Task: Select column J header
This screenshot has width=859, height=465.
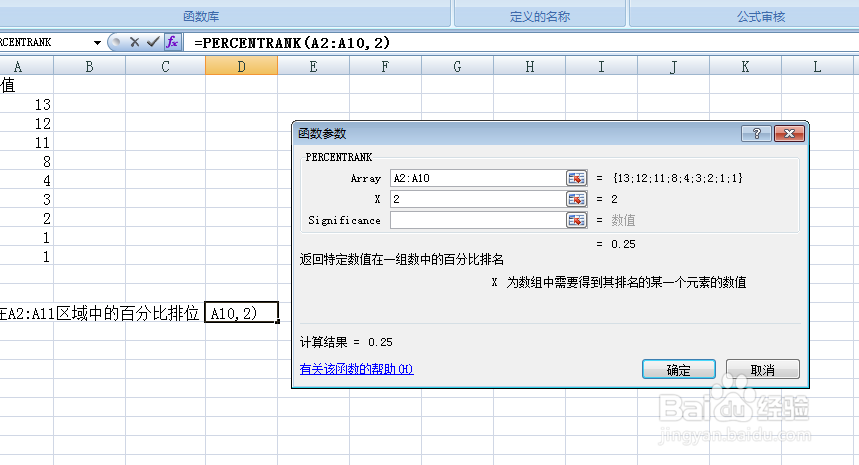Action: 673,67
